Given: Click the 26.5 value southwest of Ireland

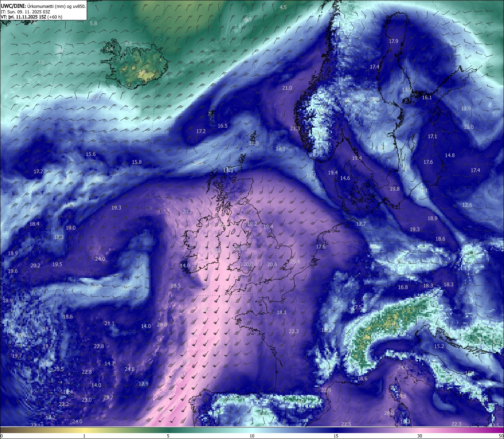Looking at the screenshot, I should (176, 286).
